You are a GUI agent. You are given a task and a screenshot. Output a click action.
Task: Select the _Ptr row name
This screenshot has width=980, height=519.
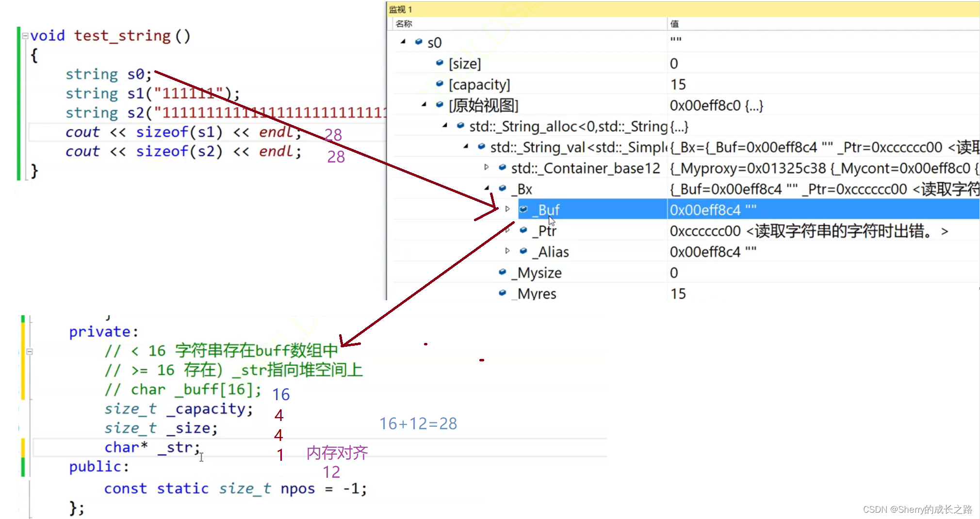pyautogui.click(x=544, y=231)
